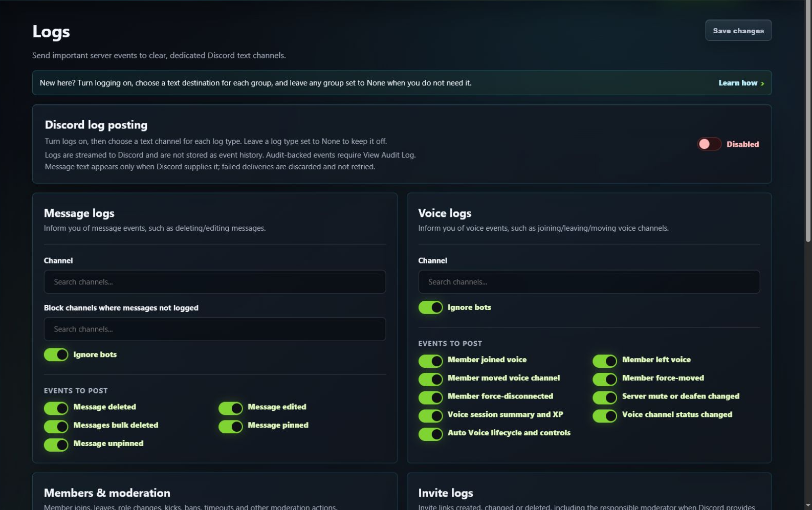Viewport: 812px width, 510px height.
Task: Turn off Auto Voice lifecycle and controls
Action: pos(430,434)
